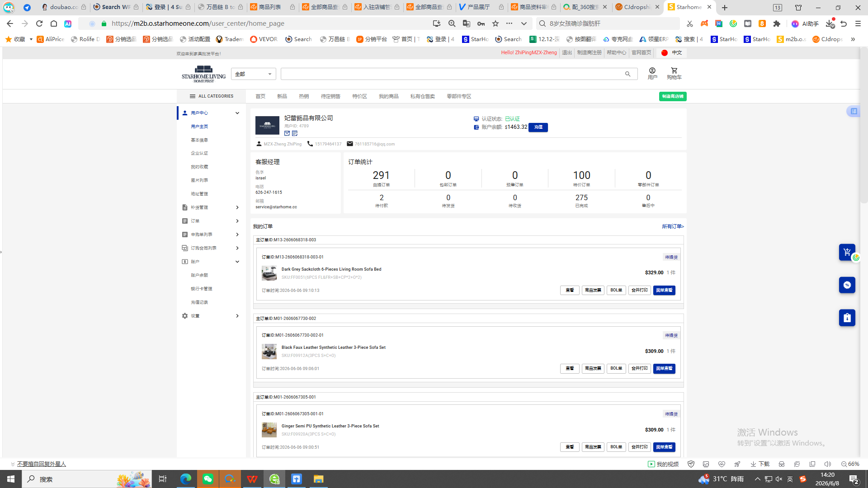Open the shopping cart icon in header
Viewport: 868px width, 488px height.
tap(674, 70)
